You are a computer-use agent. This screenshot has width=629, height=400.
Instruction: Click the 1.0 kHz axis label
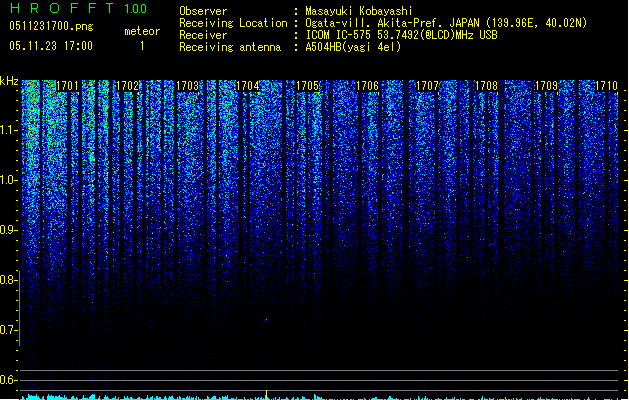point(8,180)
